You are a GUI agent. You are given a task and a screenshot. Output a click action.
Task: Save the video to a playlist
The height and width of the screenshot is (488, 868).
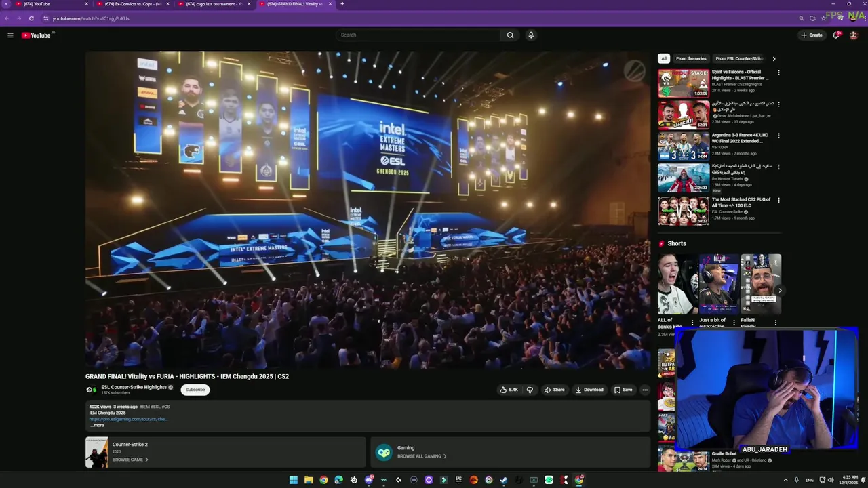pyautogui.click(x=623, y=390)
